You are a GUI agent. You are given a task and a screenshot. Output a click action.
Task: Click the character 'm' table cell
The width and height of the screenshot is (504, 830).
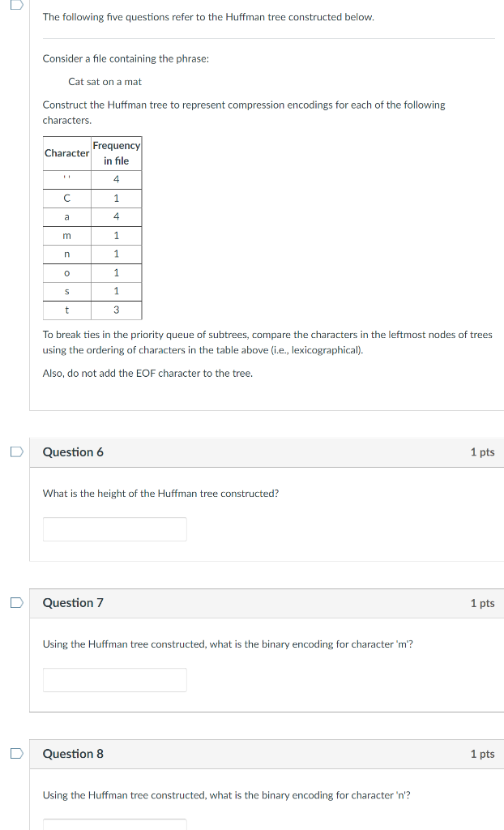tap(66, 235)
